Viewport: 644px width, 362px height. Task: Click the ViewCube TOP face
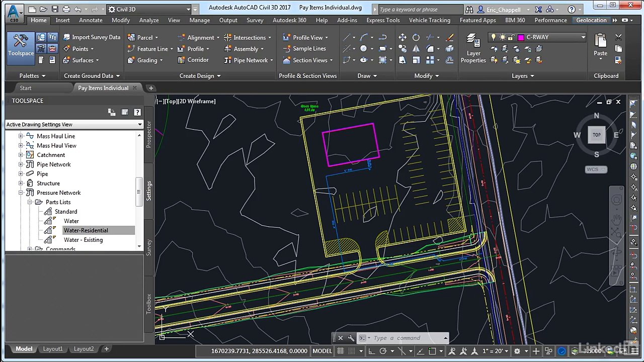[x=597, y=135]
